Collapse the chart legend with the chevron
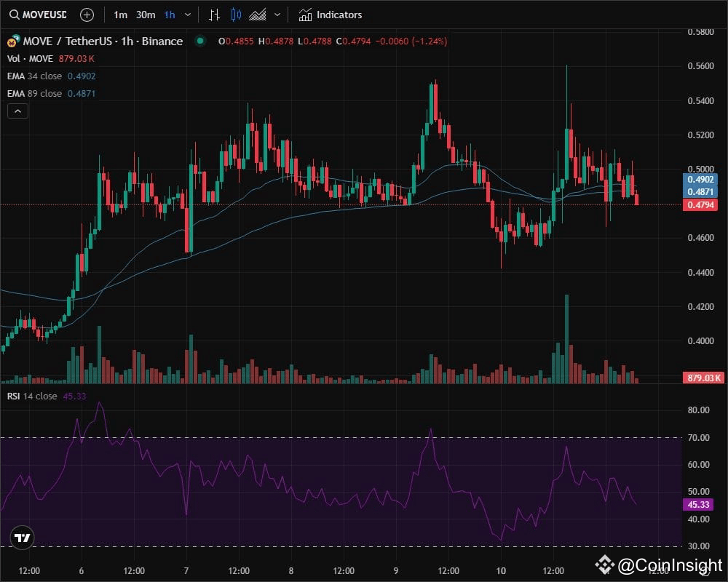This screenshot has width=728, height=582. [17, 111]
